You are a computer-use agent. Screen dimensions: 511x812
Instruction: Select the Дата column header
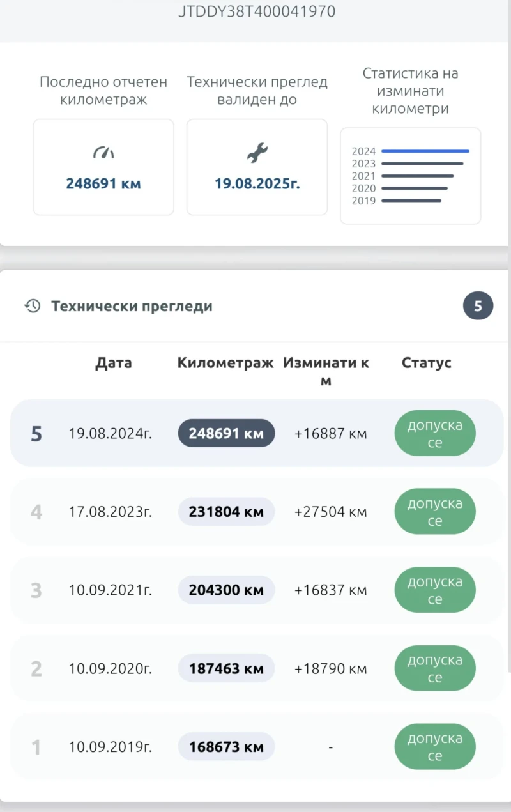coord(114,363)
